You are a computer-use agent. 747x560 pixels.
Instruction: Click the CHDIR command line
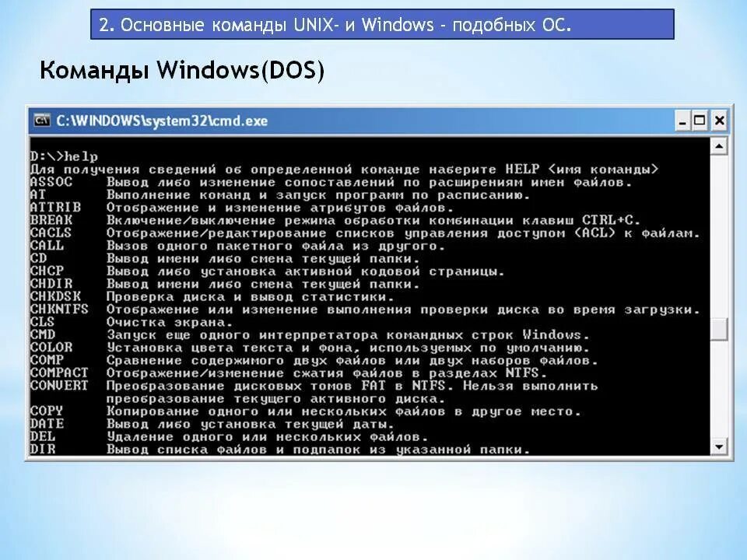(224, 284)
